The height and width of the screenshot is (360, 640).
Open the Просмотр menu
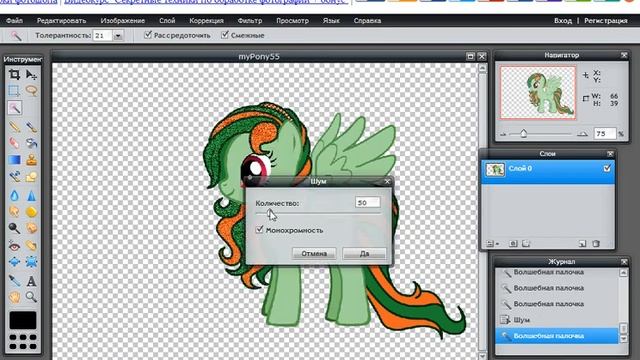(292, 20)
